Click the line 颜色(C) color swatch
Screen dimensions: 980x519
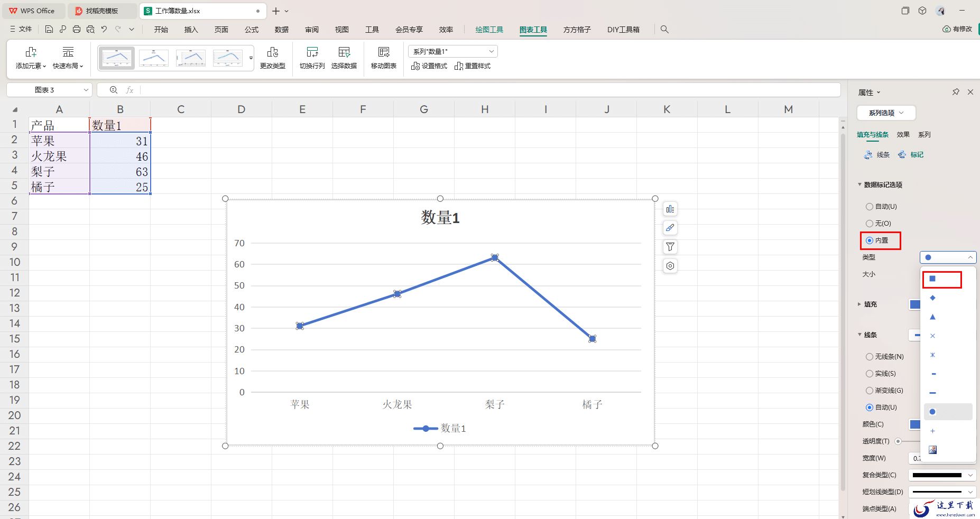(x=914, y=424)
